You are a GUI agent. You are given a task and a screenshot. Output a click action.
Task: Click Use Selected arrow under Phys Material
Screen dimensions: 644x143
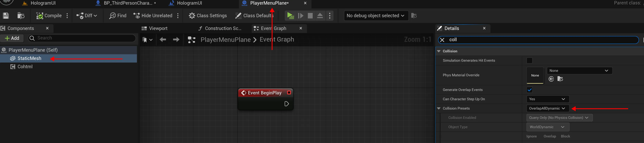click(x=551, y=79)
